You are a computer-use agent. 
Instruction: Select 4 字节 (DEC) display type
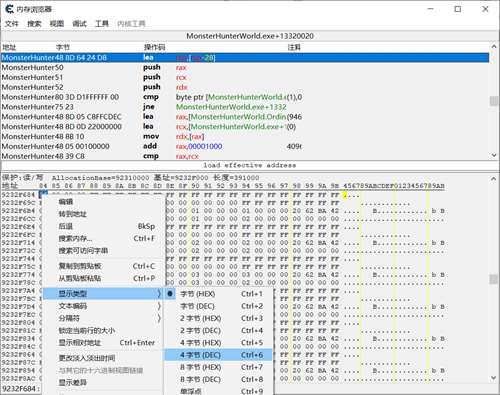[x=219, y=355]
